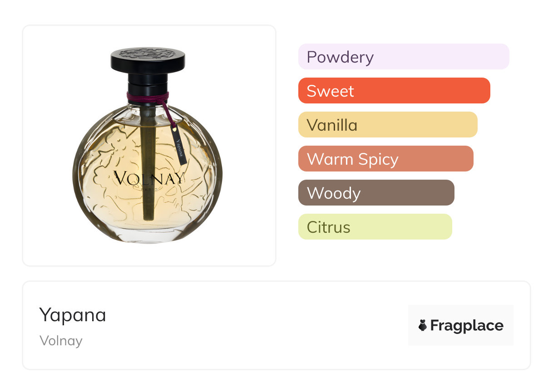Open the Yapana fragrance title
The height and width of the screenshot is (392, 553).
point(73,315)
